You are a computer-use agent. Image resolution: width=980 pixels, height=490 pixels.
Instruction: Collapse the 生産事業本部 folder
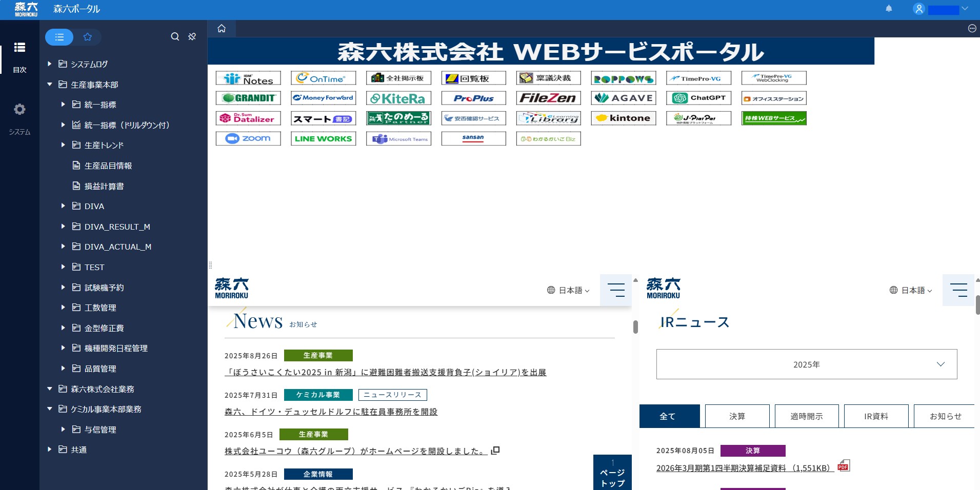[x=49, y=85]
